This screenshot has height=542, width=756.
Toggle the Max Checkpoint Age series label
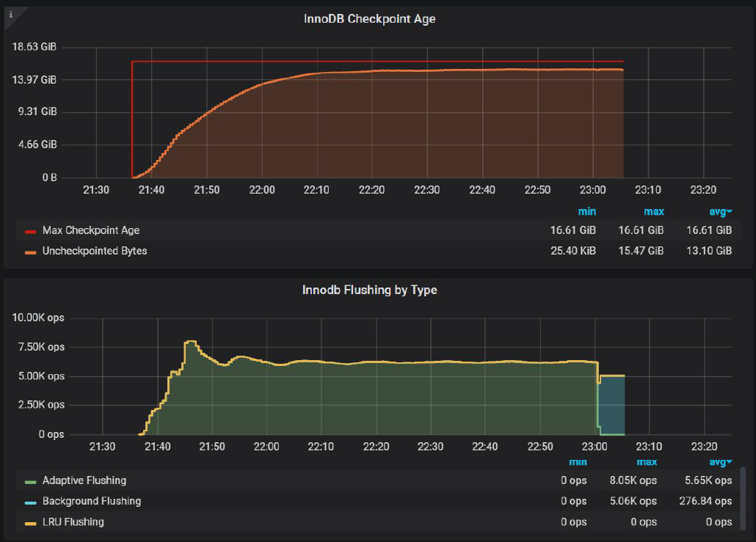90,230
